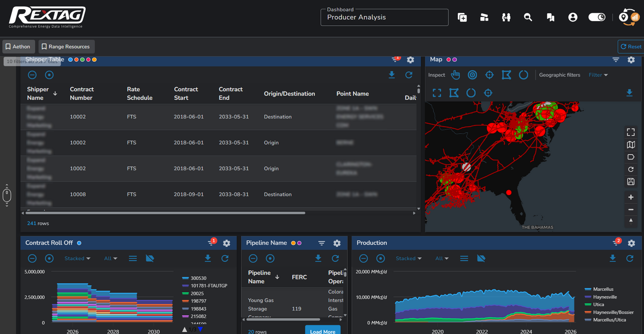
Task: Click the Reset button
Action: pyautogui.click(x=631, y=46)
